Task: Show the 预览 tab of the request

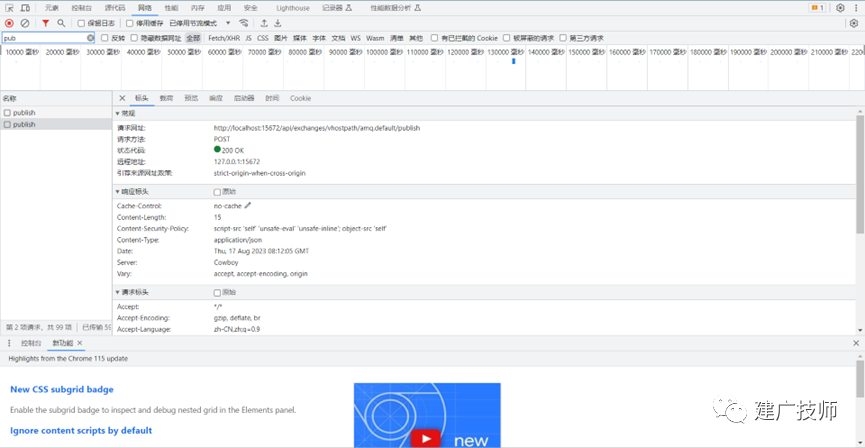Action: tap(191, 98)
